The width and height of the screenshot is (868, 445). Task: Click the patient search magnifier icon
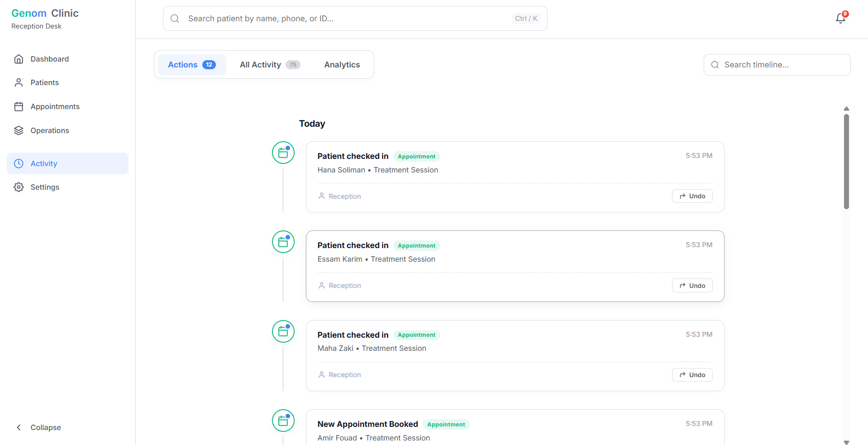tap(175, 19)
